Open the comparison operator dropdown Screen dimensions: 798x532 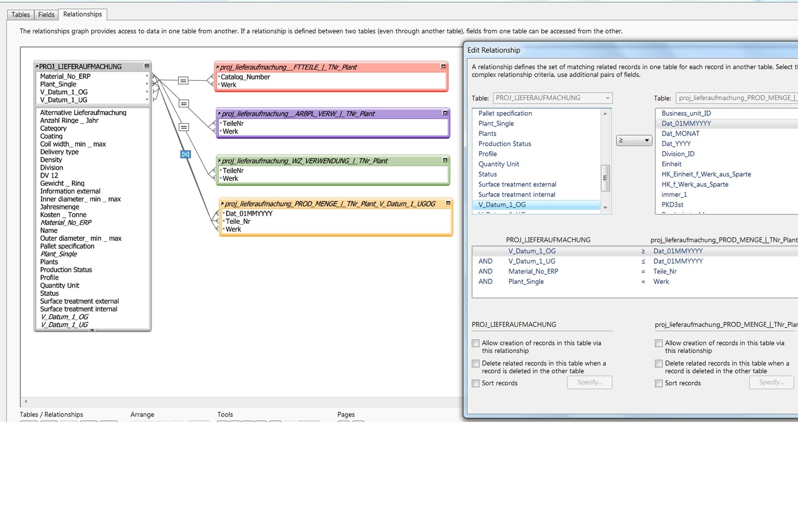[x=634, y=141]
